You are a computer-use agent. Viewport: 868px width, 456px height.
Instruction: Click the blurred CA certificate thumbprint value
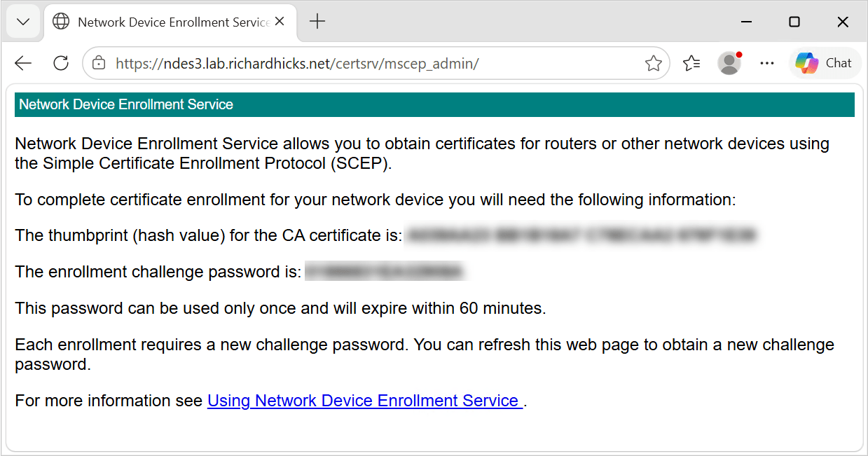[x=581, y=235]
